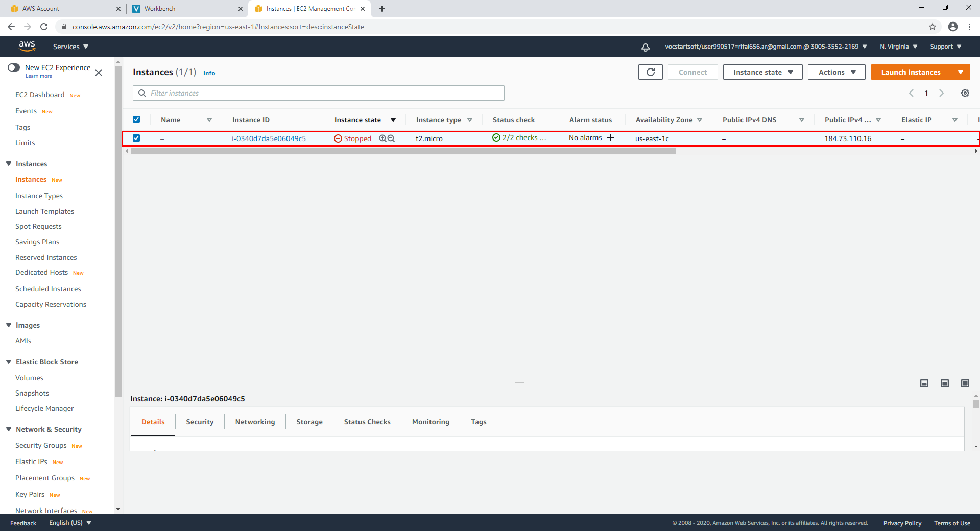Open instance ID i-0340d7da5e06049c5 link
This screenshot has height=531, width=980.
tap(269, 138)
